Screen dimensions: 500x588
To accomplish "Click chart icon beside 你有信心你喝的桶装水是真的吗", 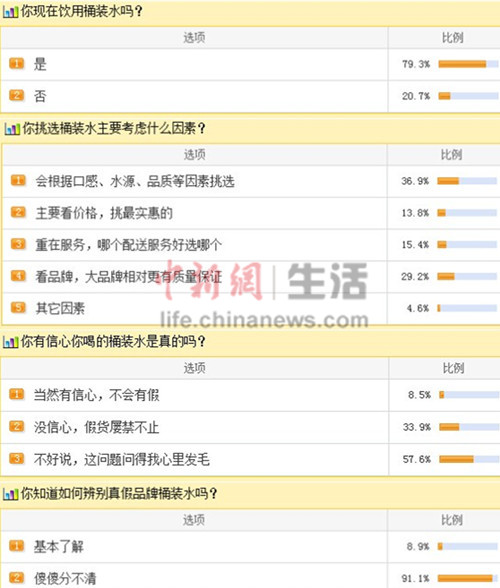I will click(x=10, y=342).
